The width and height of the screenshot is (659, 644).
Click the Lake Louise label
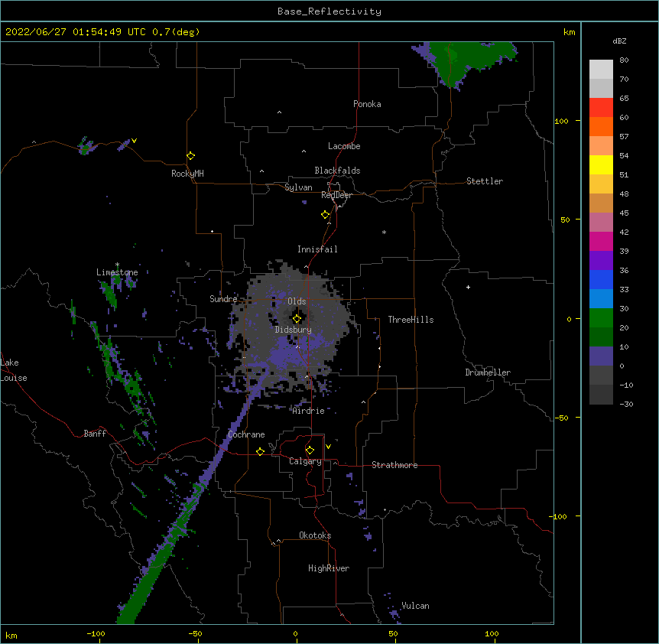tap(14, 370)
